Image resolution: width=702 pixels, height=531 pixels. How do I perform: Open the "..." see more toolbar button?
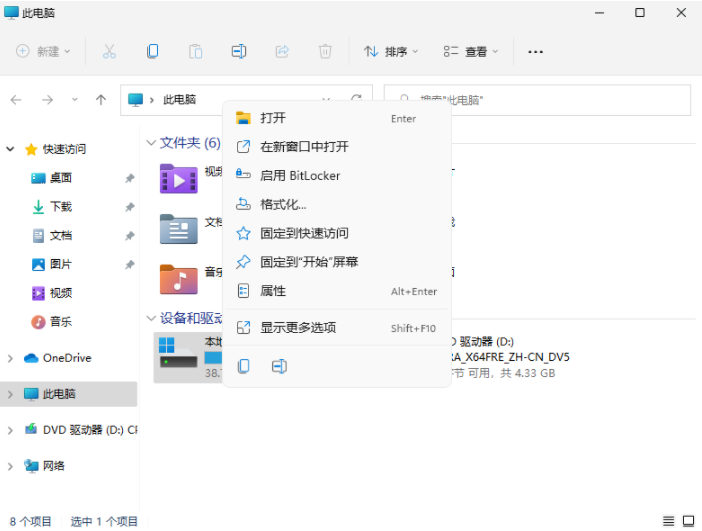click(535, 51)
